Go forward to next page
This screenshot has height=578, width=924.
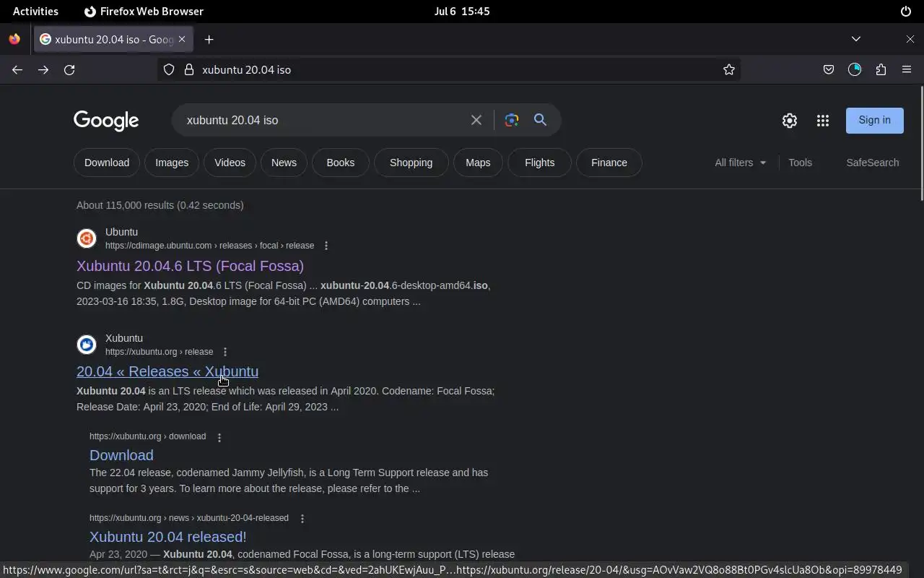[43, 69]
